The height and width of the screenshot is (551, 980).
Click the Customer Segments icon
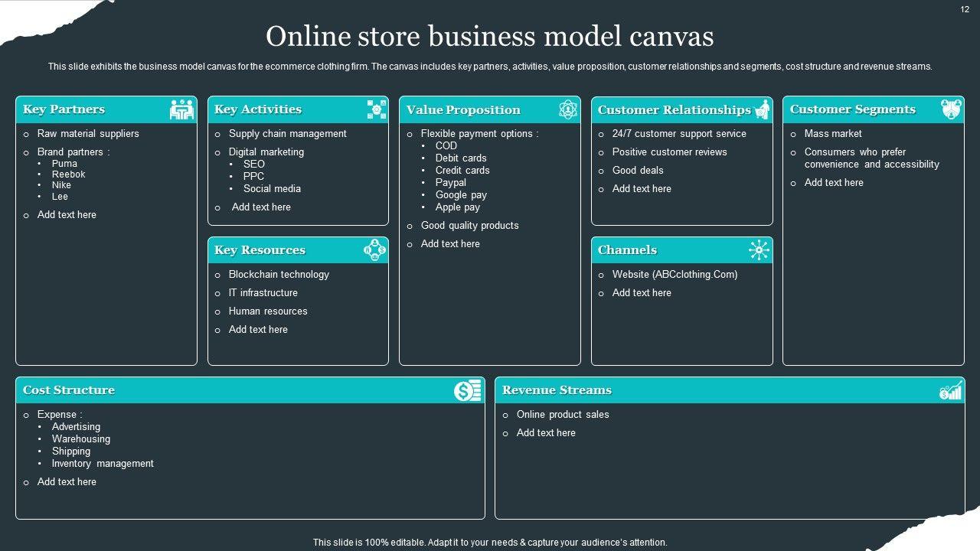click(x=952, y=109)
